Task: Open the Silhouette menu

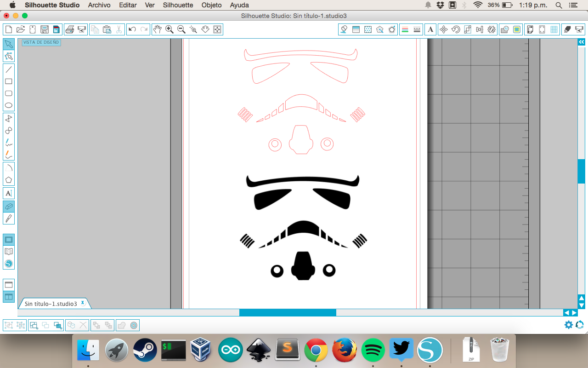Action: [178, 5]
